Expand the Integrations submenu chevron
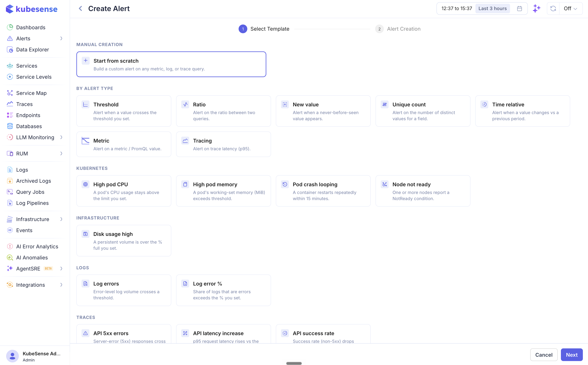This screenshot has height=365, width=588. click(x=61, y=285)
